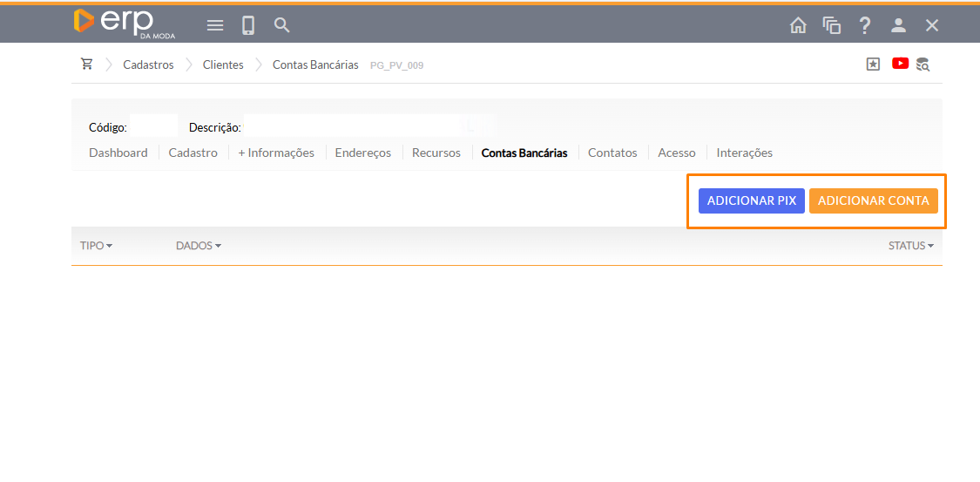This screenshot has width=980, height=482.
Task: Go to home via house icon
Action: point(797,25)
